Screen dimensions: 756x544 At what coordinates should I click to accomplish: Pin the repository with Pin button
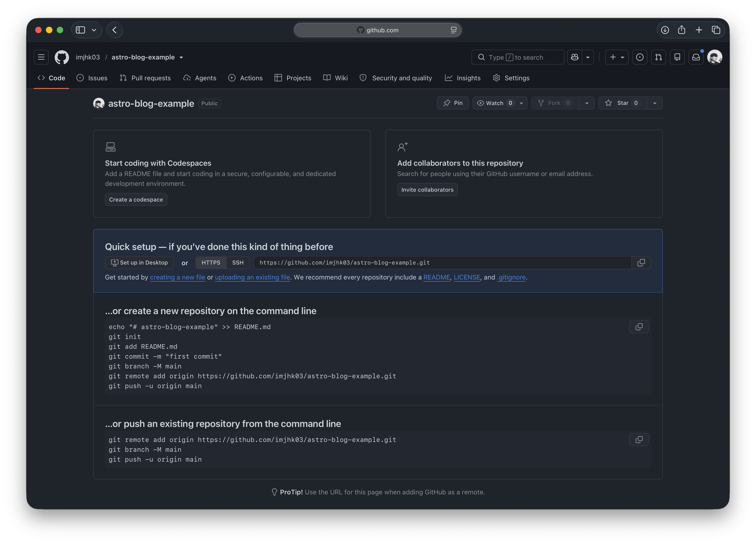click(453, 103)
